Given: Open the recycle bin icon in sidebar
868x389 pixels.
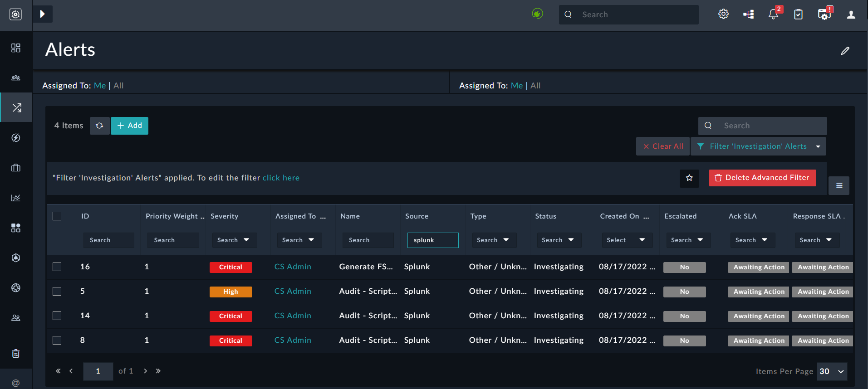Looking at the screenshot, I should click(16, 354).
